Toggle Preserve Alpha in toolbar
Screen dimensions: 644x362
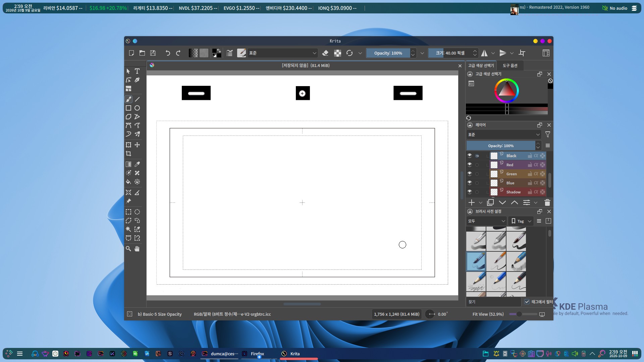pyautogui.click(x=338, y=53)
